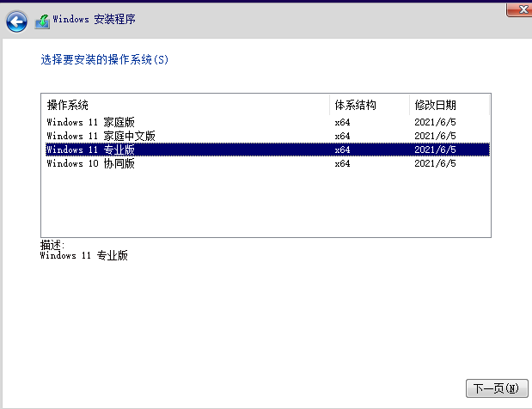
Task: Select the highlighted Windows 11 专业版 row
Action: tap(267, 150)
